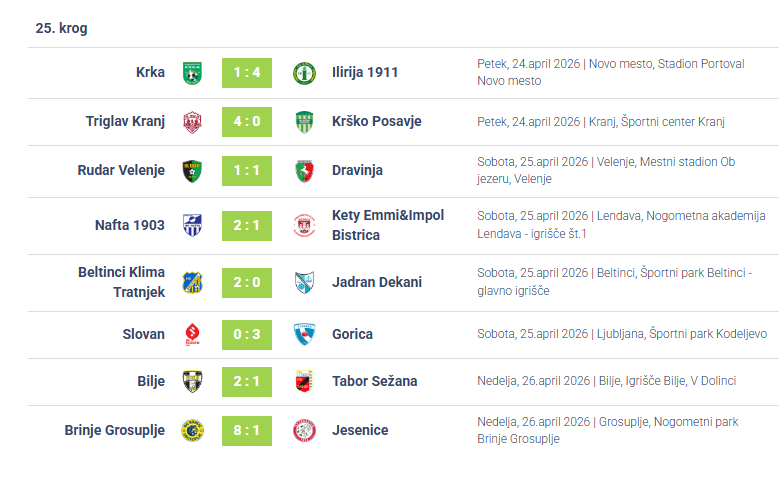Open the Krka vs Ilirija 1:4 score
This screenshot has width=779, height=482.
(x=247, y=73)
